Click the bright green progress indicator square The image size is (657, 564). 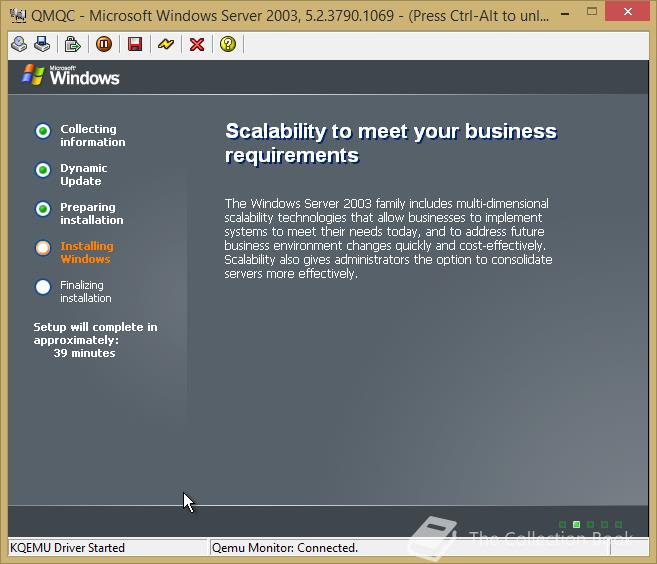(577, 524)
